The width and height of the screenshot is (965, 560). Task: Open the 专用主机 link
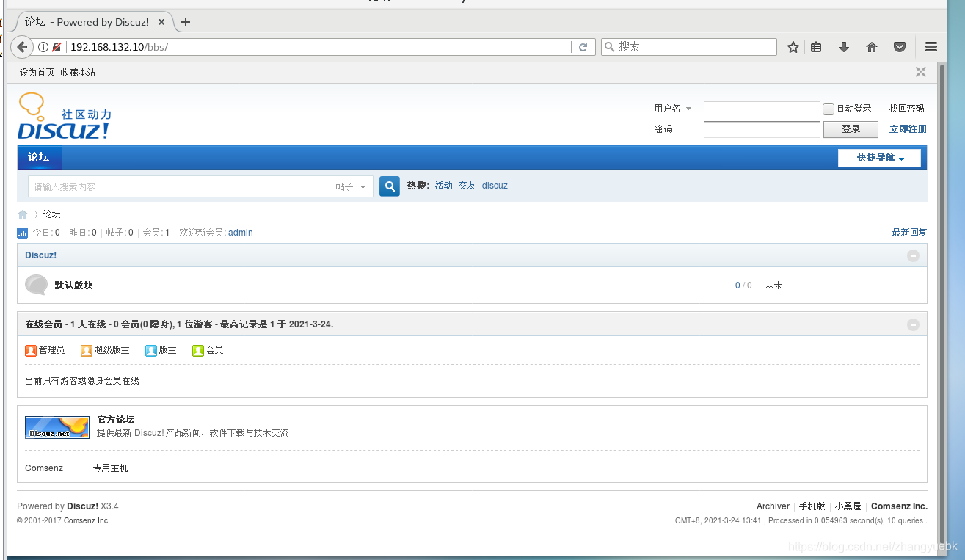[111, 468]
